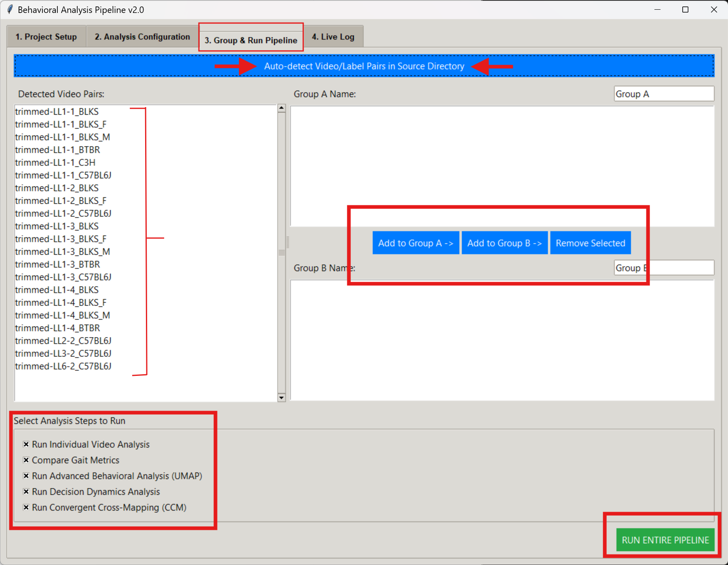Click Add to Group A button

tap(416, 243)
